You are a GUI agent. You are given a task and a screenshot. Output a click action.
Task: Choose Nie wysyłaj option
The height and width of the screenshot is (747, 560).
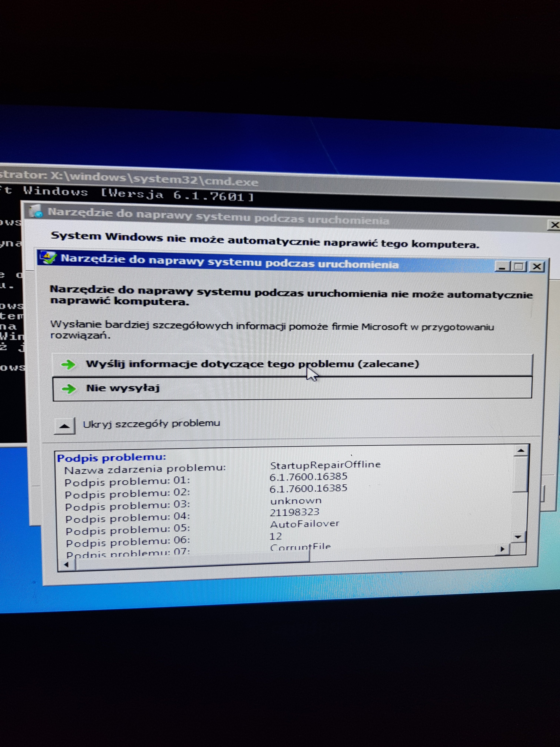(292, 388)
